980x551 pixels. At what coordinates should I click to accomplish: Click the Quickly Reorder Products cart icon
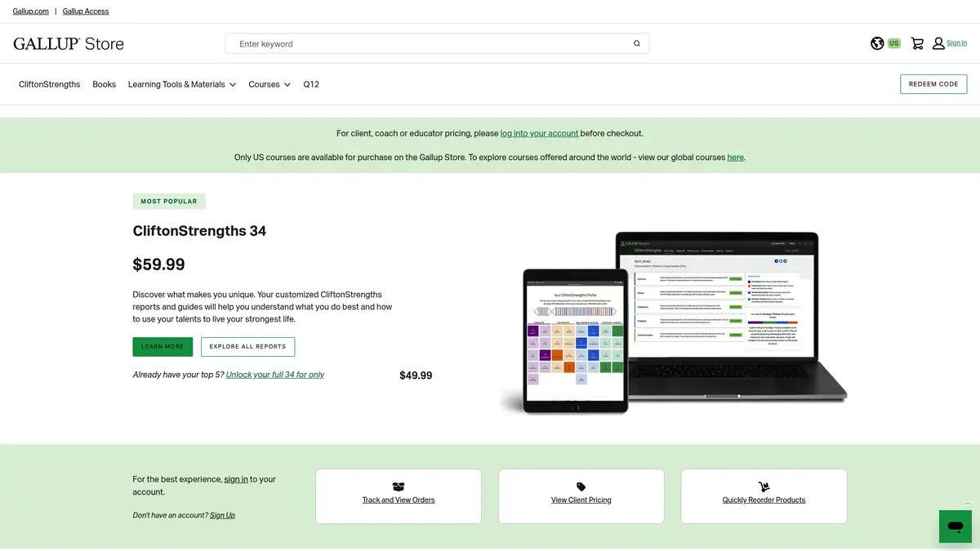pos(764,487)
